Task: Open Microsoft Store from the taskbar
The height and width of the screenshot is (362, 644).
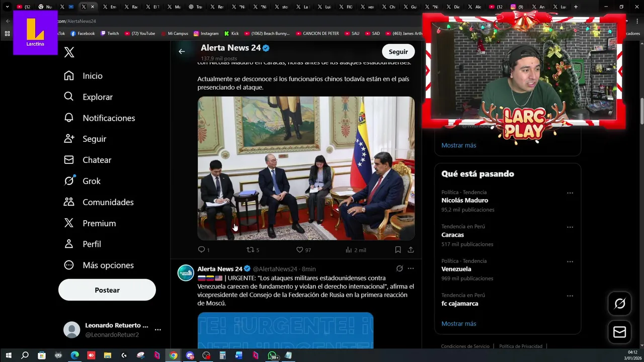Action: tap(42, 355)
